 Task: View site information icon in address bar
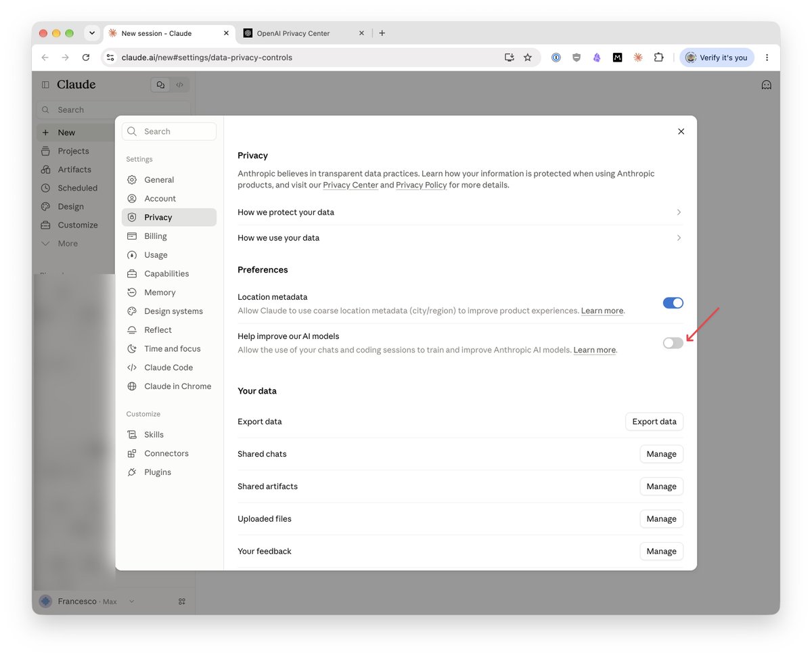pyautogui.click(x=111, y=58)
